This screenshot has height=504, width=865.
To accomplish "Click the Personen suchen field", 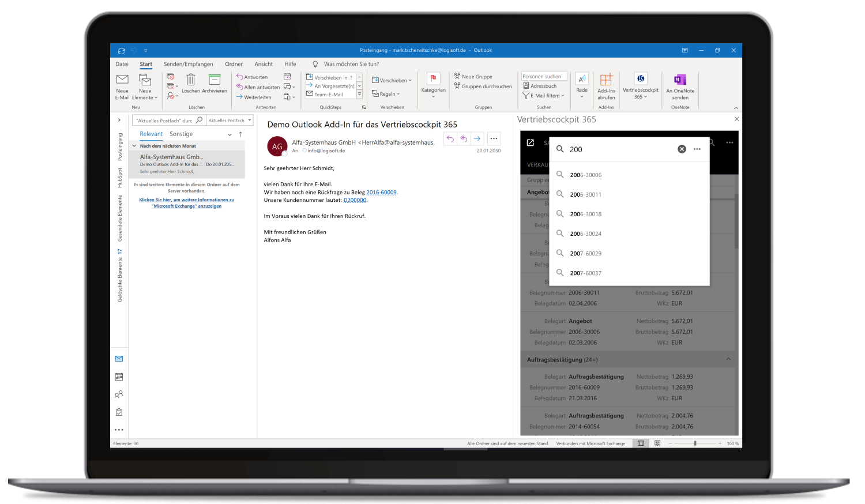I will [544, 76].
